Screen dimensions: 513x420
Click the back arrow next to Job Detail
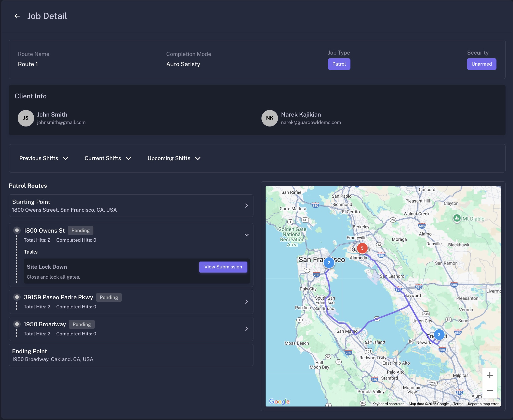pos(17,16)
